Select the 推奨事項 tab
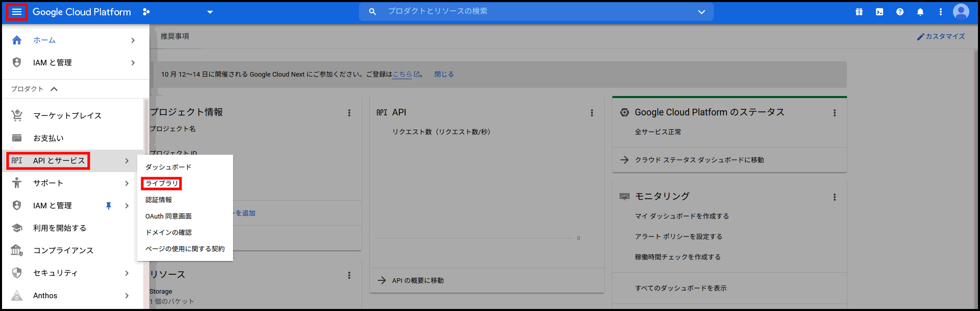Screen dimensions: 980x311 (x=175, y=36)
